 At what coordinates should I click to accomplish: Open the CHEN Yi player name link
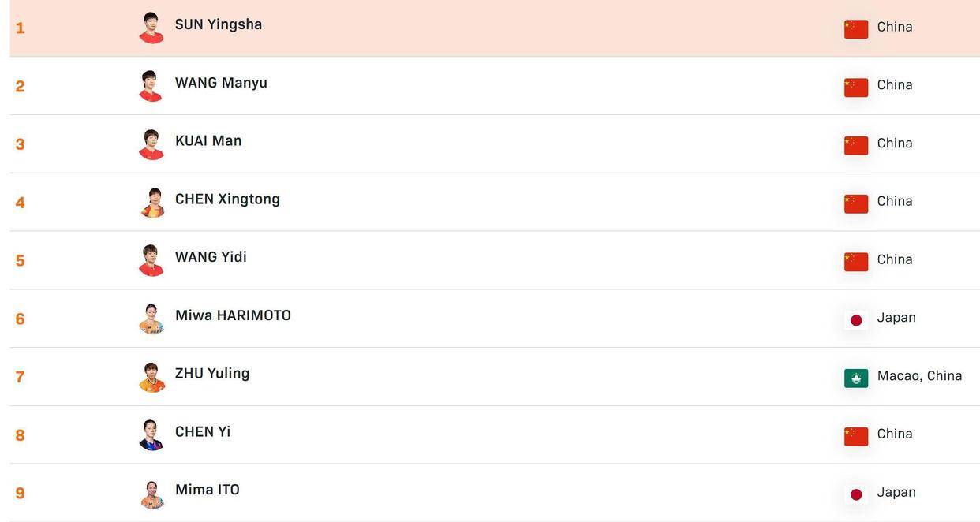click(203, 432)
